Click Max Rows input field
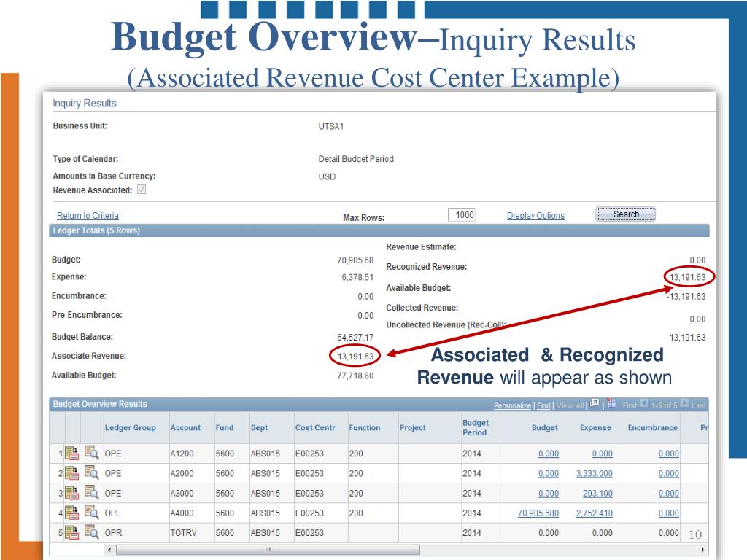Image resolution: width=747 pixels, height=560 pixels. [x=462, y=215]
